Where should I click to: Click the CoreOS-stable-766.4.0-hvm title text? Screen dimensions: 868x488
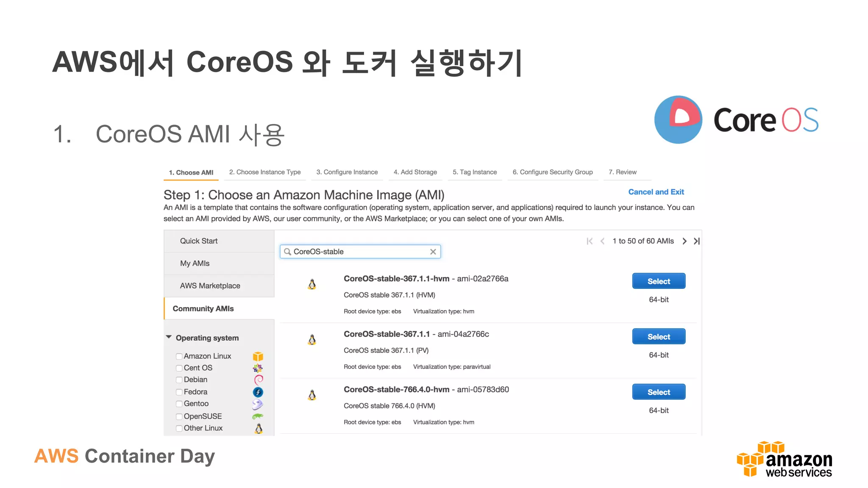coord(397,390)
